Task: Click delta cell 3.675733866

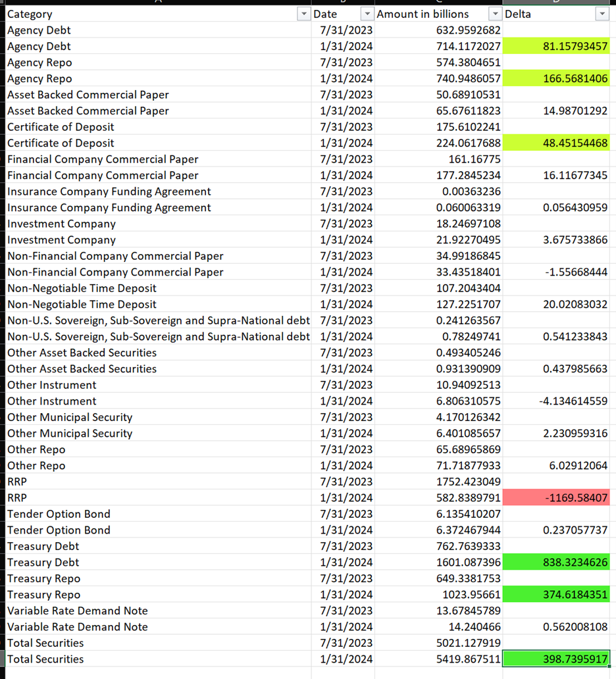Action: (556, 240)
